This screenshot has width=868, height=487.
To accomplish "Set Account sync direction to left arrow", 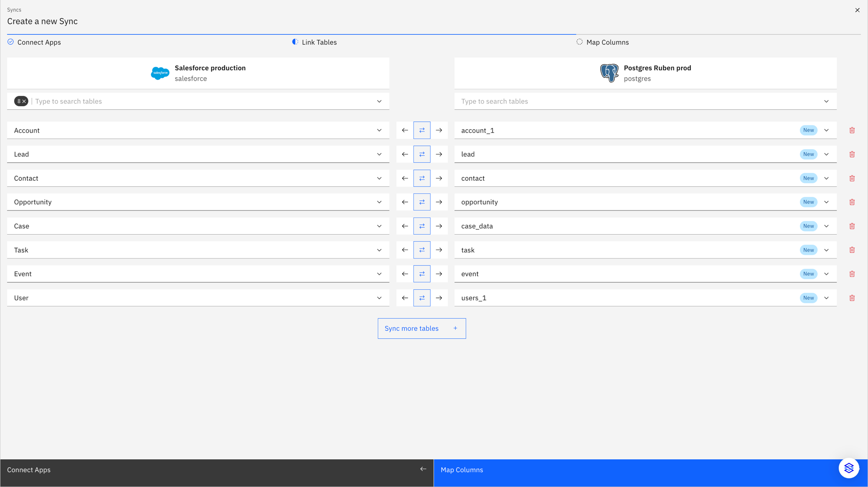I will click(x=405, y=130).
